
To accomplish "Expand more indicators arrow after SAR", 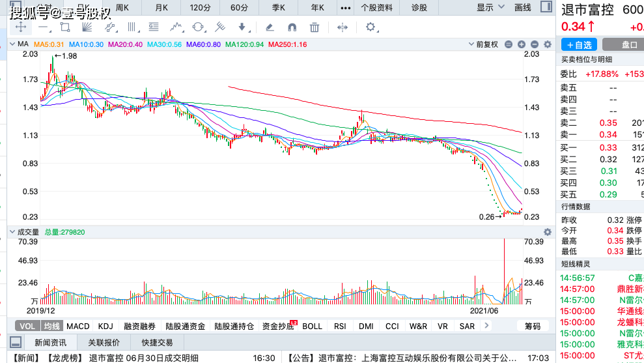I will (x=486, y=326).
